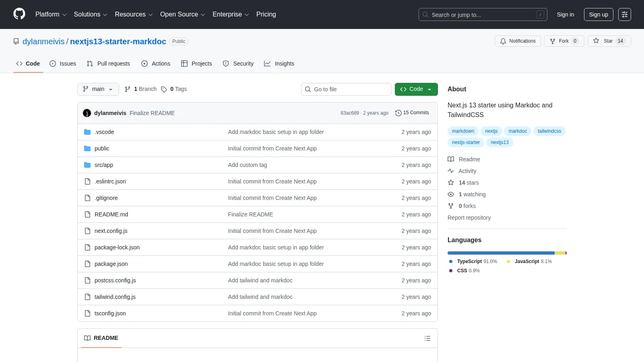Viewport: 644px width, 362px height.
Task: Click Sign in
Action: (566, 14)
